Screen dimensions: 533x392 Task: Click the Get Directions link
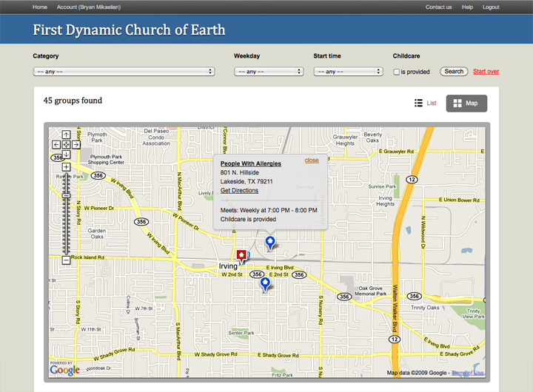pyautogui.click(x=239, y=190)
